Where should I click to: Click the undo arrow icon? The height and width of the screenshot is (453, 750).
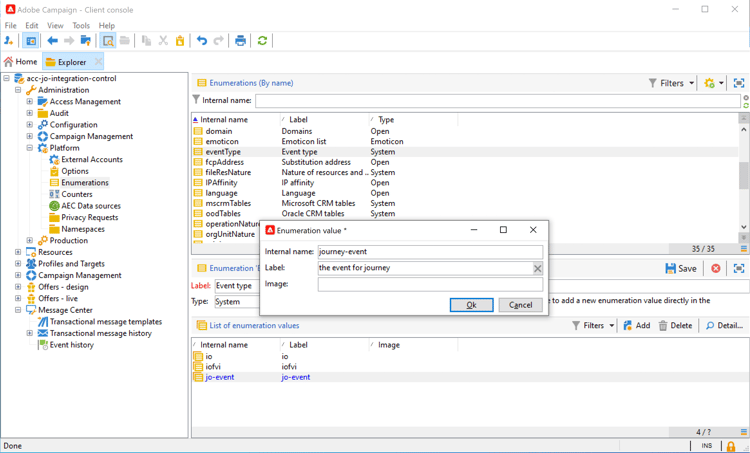[202, 41]
